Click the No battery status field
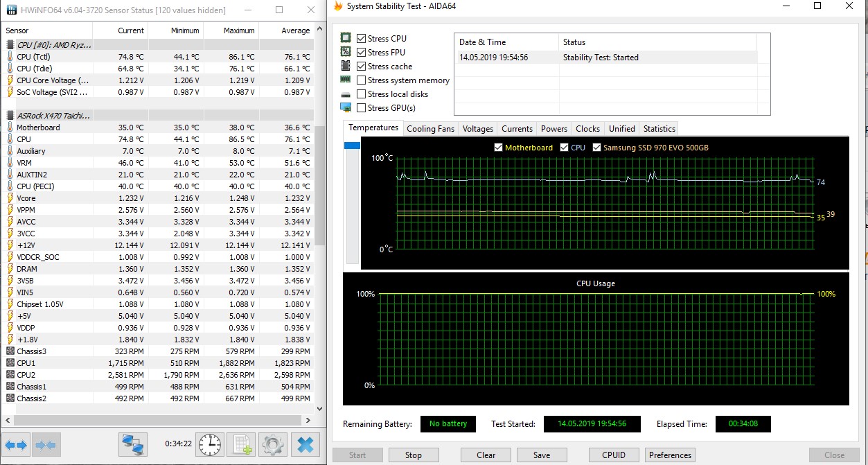The image size is (868, 465). coord(448,424)
